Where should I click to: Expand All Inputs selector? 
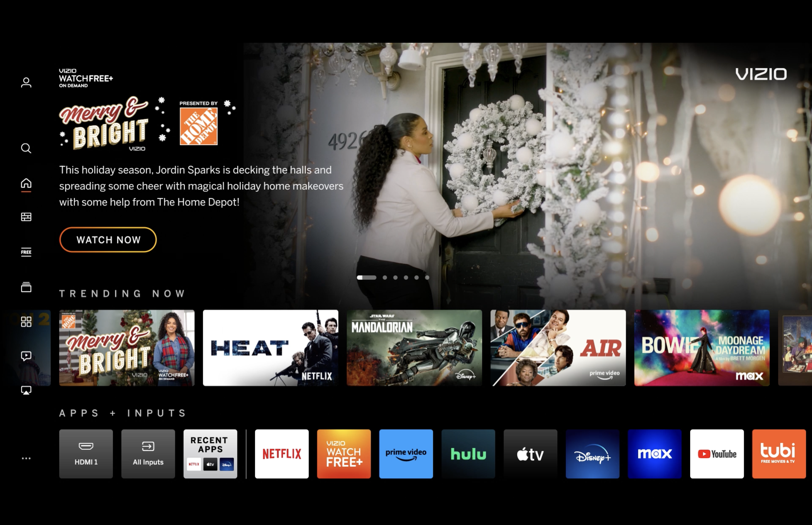pos(148,453)
